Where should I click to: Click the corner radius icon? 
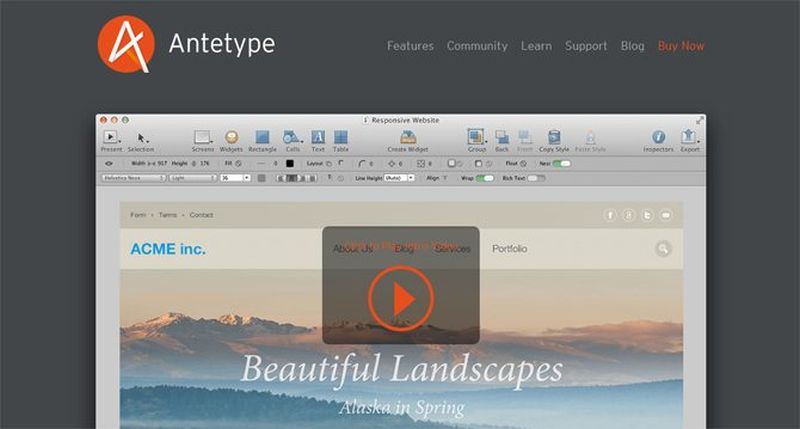coord(362,164)
